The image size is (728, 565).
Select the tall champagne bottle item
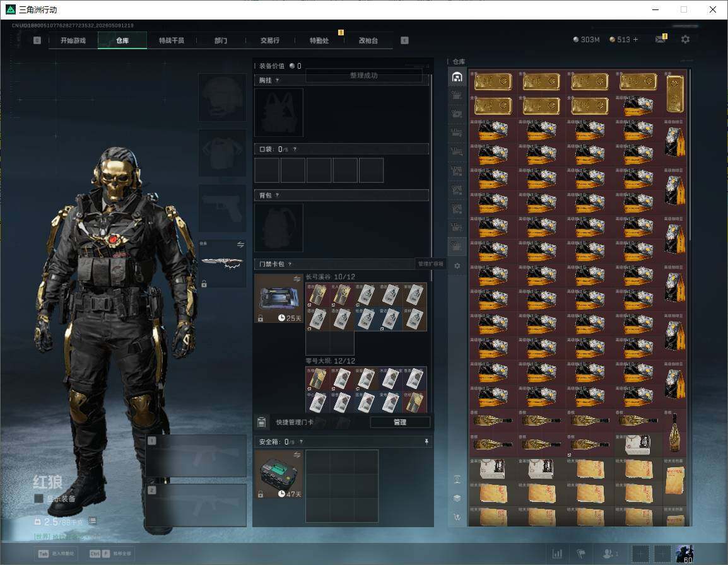click(674, 433)
